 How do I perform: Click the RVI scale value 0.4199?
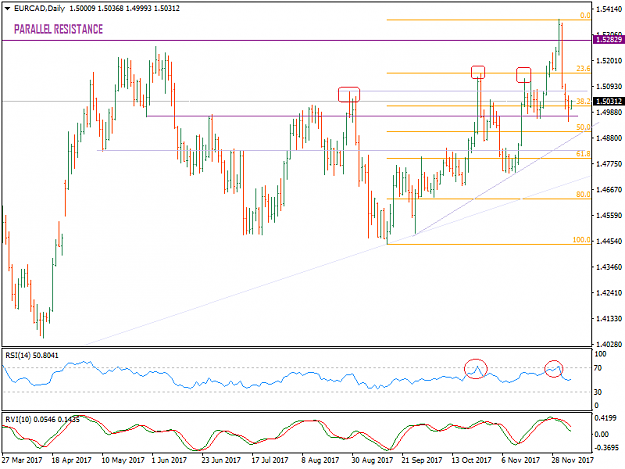605,418
